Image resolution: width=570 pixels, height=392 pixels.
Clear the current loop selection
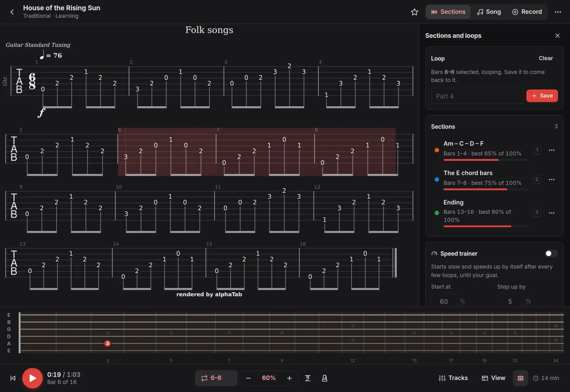545,58
